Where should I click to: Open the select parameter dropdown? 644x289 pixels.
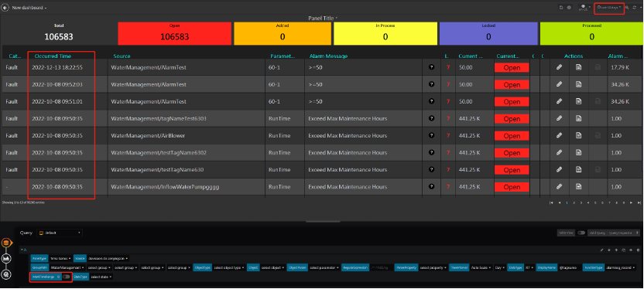click(x=324, y=267)
